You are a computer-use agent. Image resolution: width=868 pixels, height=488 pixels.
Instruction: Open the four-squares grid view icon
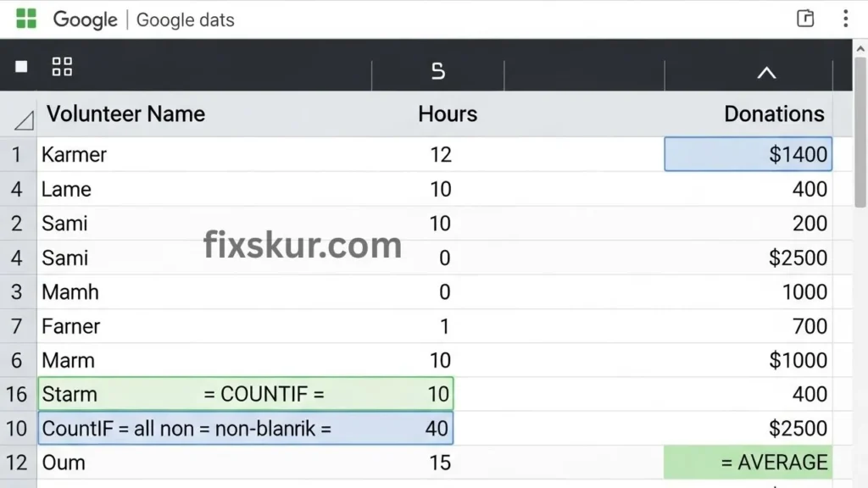coord(62,67)
